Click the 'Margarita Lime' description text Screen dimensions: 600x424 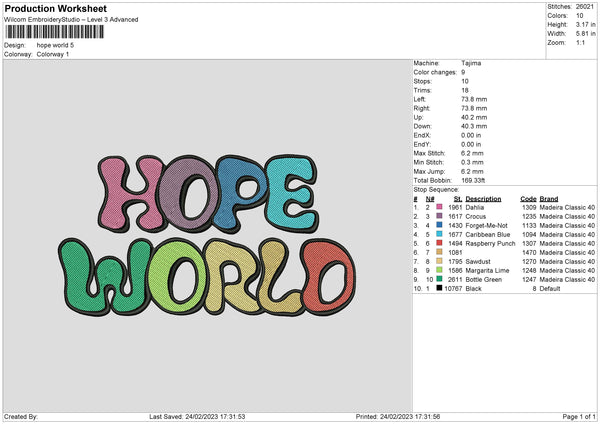(x=488, y=271)
